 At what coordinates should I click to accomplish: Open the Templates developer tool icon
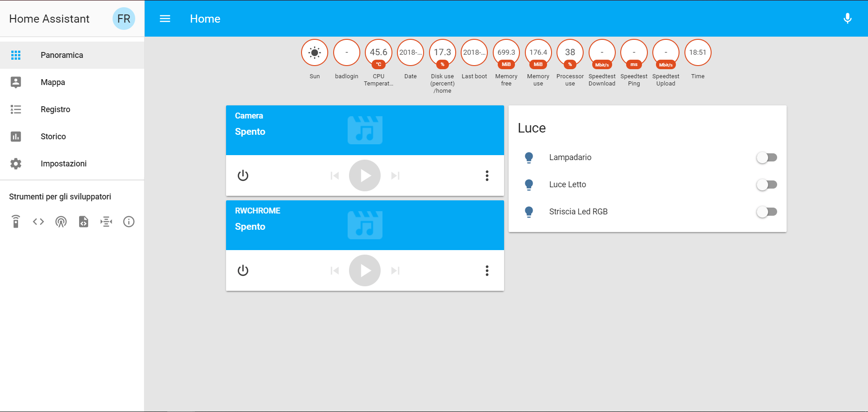pyautogui.click(x=84, y=222)
